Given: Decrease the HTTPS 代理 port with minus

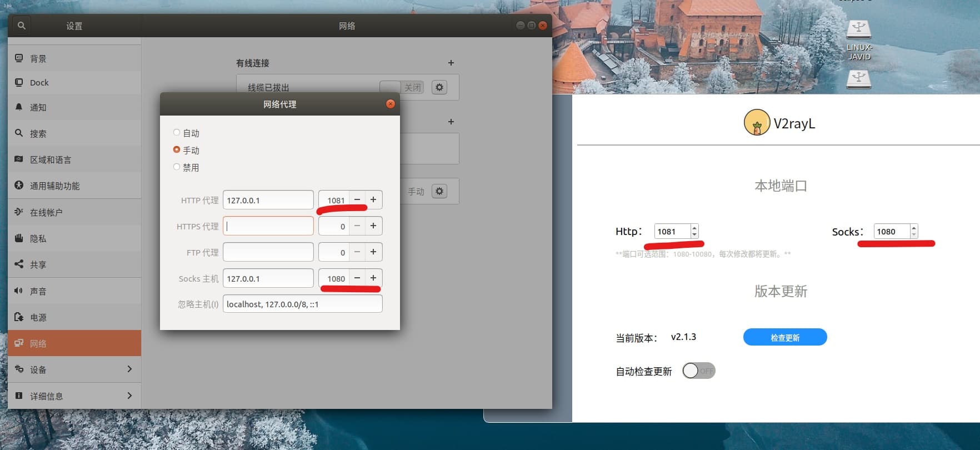Looking at the screenshot, I should click(357, 226).
